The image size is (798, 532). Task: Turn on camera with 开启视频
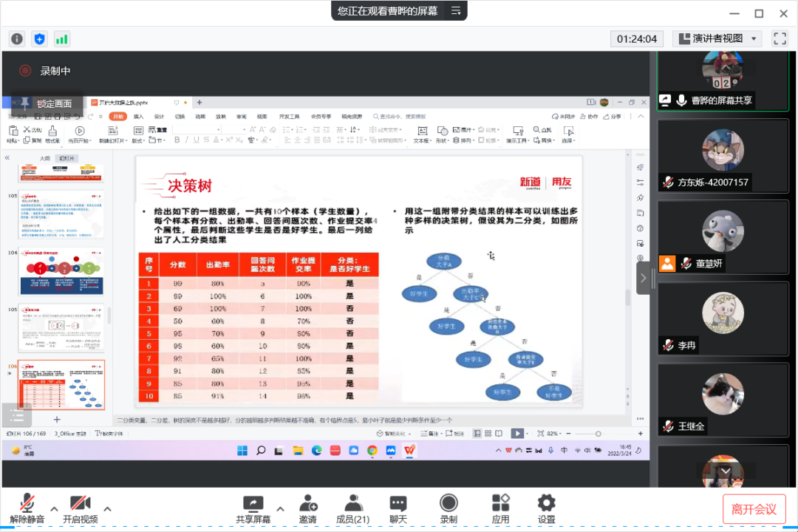[x=81, y=508]
